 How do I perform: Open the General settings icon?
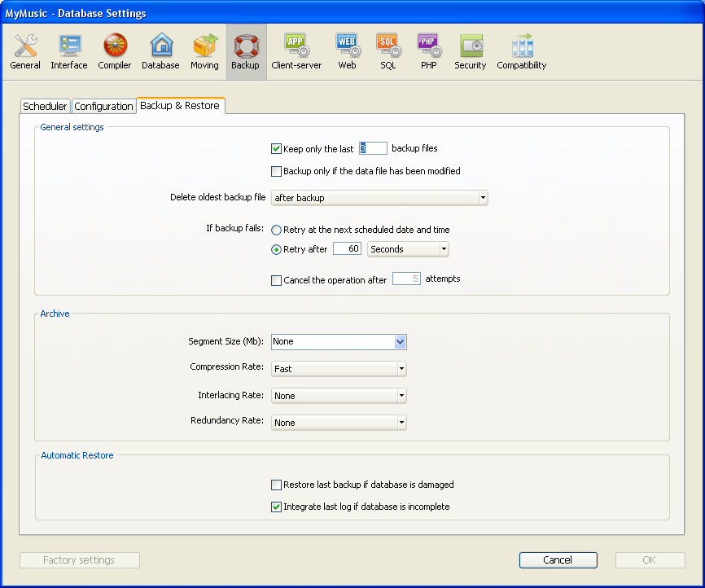[x=25, y=52]
